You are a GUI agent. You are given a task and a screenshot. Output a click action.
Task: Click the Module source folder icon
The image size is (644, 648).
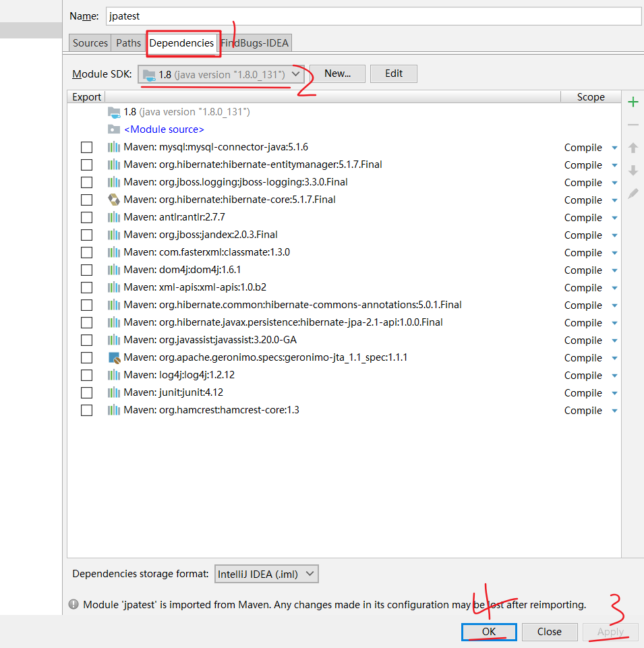[x=114, y=129]
